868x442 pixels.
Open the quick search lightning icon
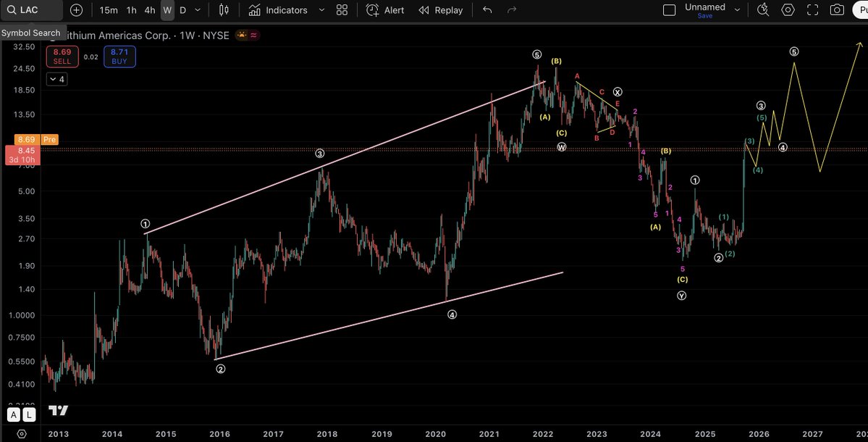click(763, 10)
